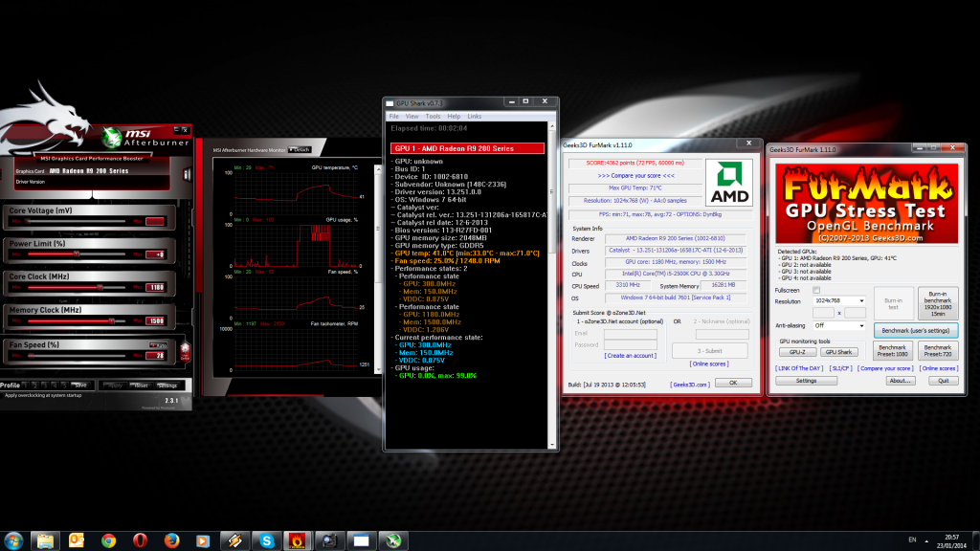Click Compare your score link in results
This screenshot has width=980, height=551.
coord(635,176)
